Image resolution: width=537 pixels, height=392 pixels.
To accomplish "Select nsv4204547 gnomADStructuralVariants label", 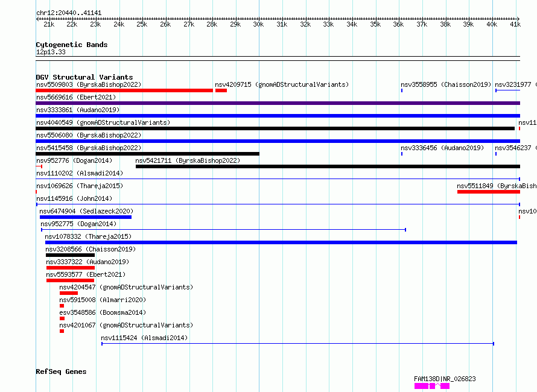I will click(126, 287).
